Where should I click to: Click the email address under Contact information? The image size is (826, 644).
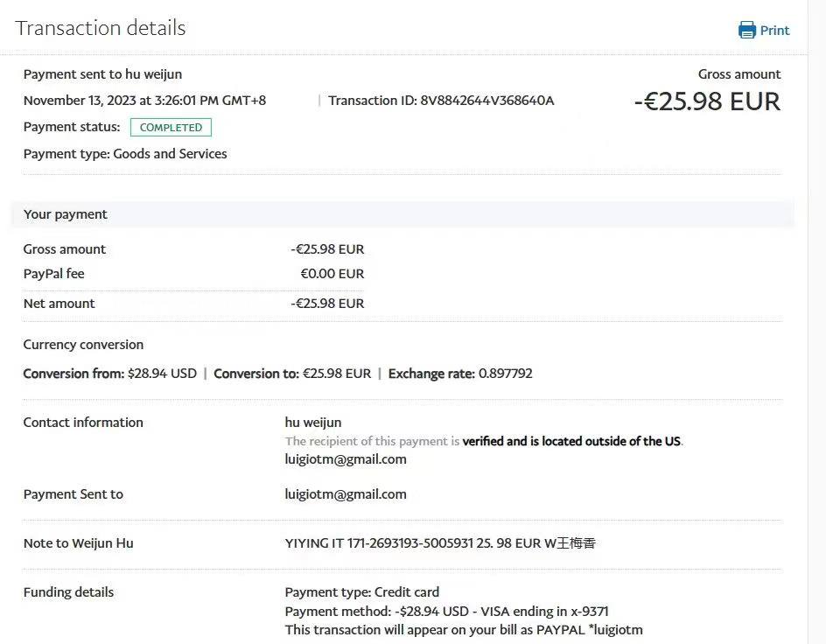click(x=346, y=459)
